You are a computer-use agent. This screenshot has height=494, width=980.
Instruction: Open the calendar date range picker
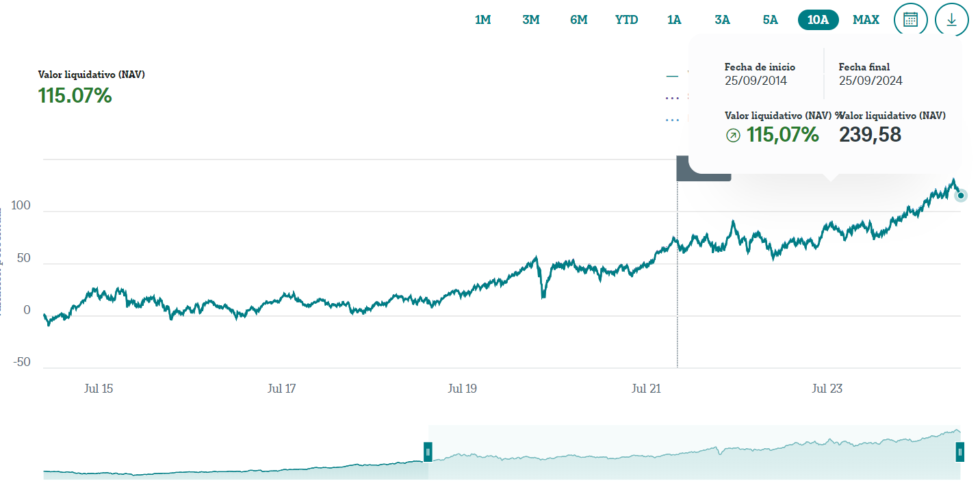point(910,20)
